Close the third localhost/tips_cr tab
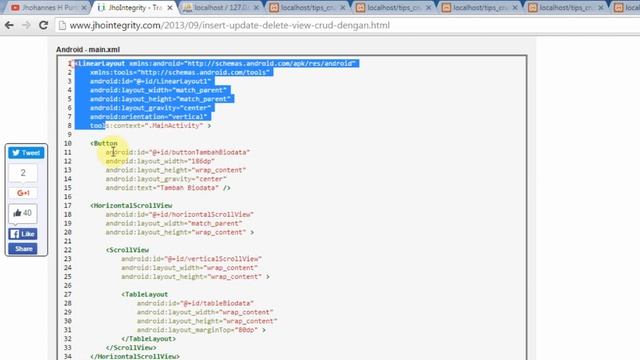 pos(515,8)
